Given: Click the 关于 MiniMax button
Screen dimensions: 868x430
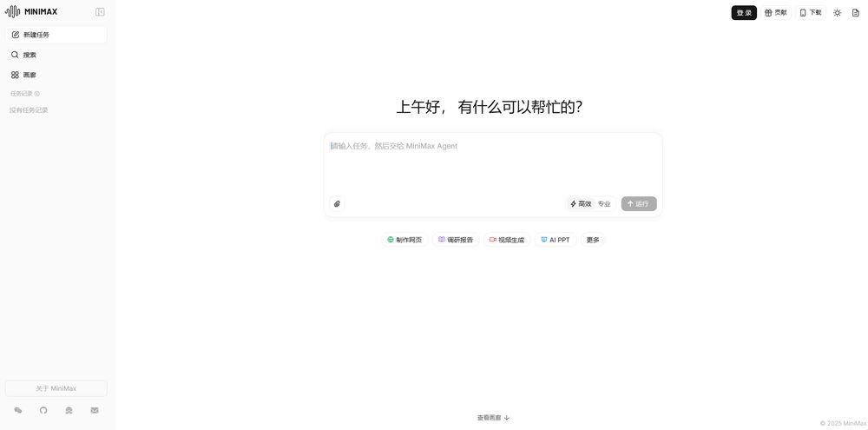Looking at the screenshot, I should [x=56, y=388].
